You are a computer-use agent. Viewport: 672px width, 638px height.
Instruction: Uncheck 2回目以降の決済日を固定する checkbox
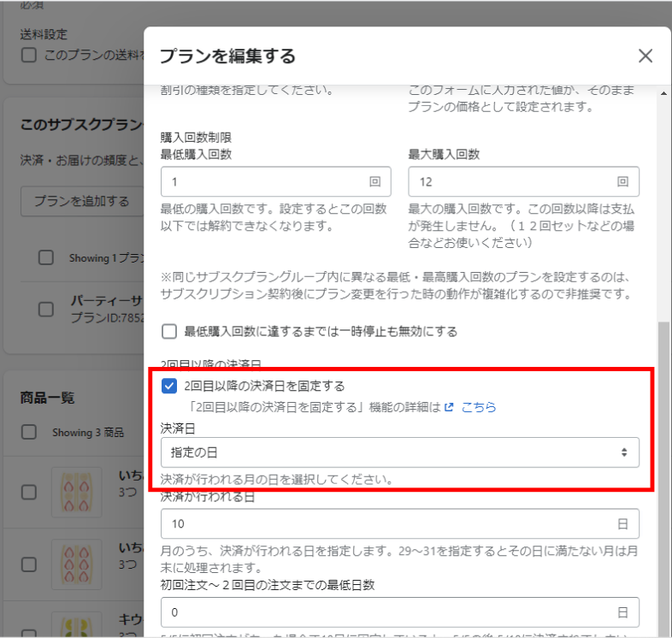click(x=169, y=386)
